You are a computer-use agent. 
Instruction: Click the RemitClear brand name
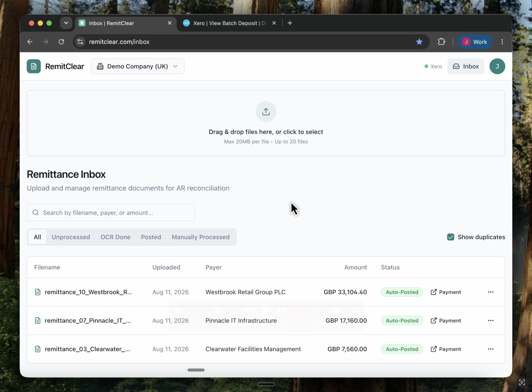64,66
